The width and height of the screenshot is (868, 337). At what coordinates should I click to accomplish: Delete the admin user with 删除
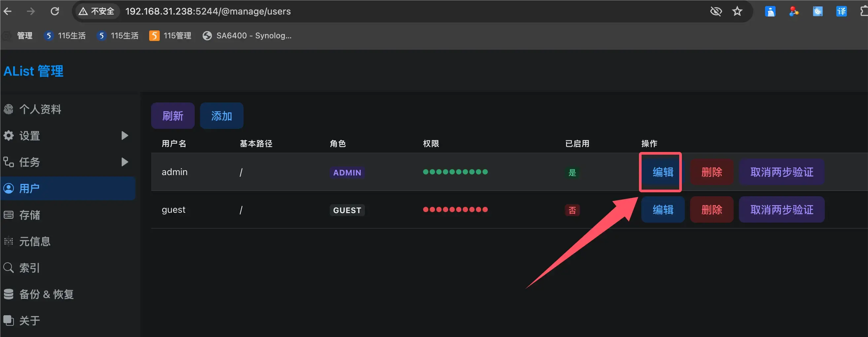tap(712, 172)
